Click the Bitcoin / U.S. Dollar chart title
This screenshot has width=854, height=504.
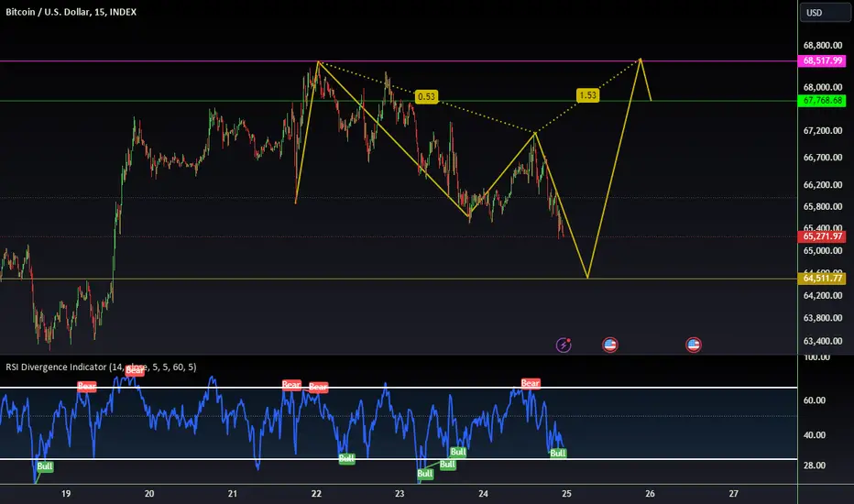pos(71,12)
